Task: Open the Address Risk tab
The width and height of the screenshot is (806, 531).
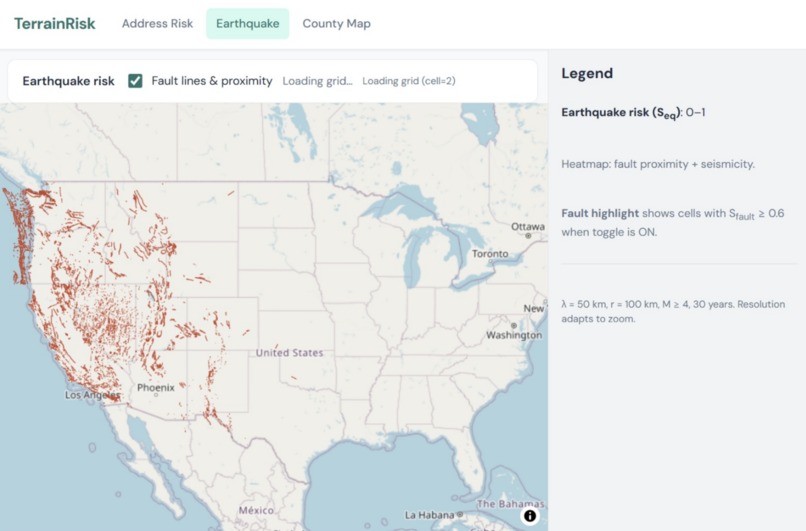Action: [157, 24]
